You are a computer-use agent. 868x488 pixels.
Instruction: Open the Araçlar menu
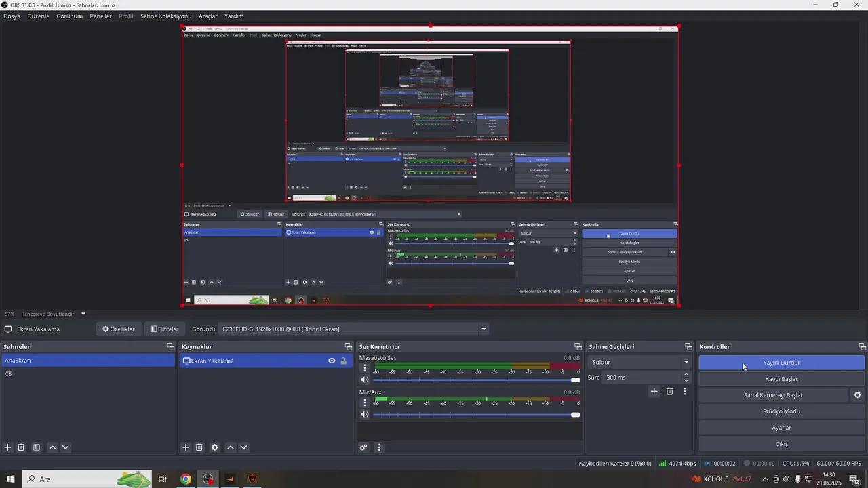tap(208, 16)
